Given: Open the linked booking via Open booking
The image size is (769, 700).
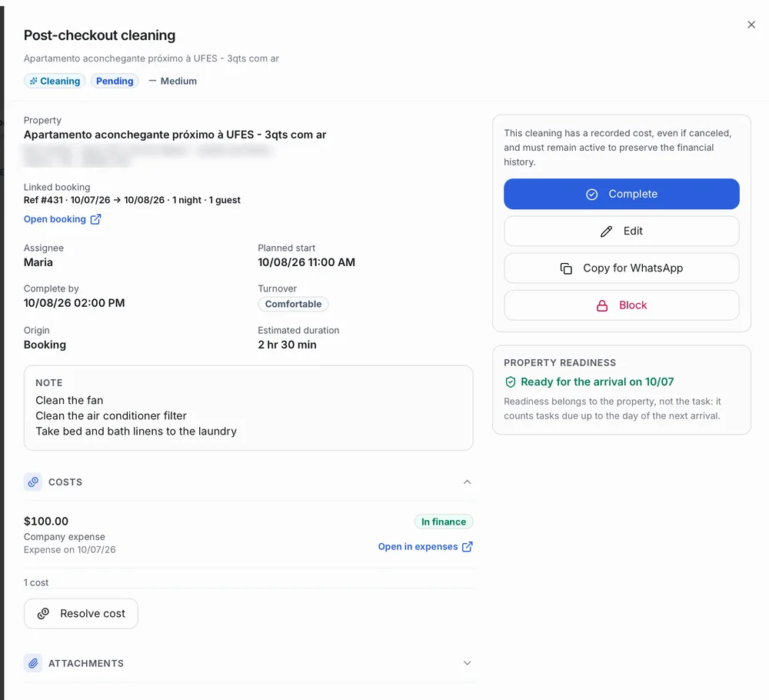Looking at the screenshot, I should [62, 219].
